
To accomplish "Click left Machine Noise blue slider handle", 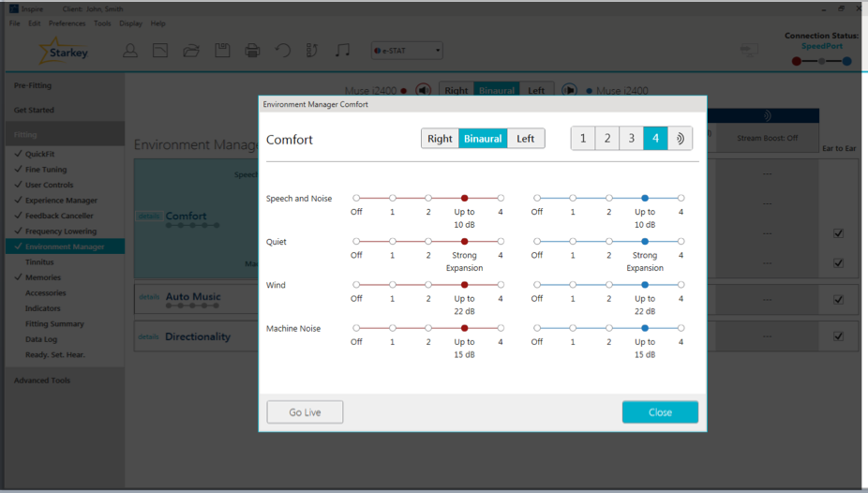I will click(645, 328).
